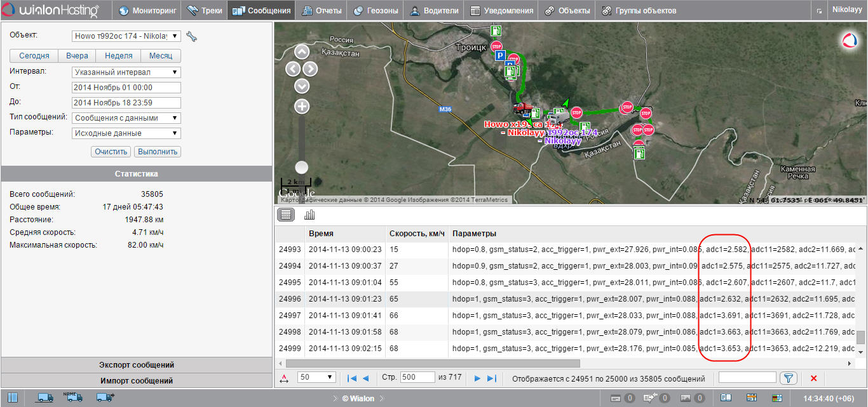
Task: Click the Неделя interval button
Action: tap(118, 56)
